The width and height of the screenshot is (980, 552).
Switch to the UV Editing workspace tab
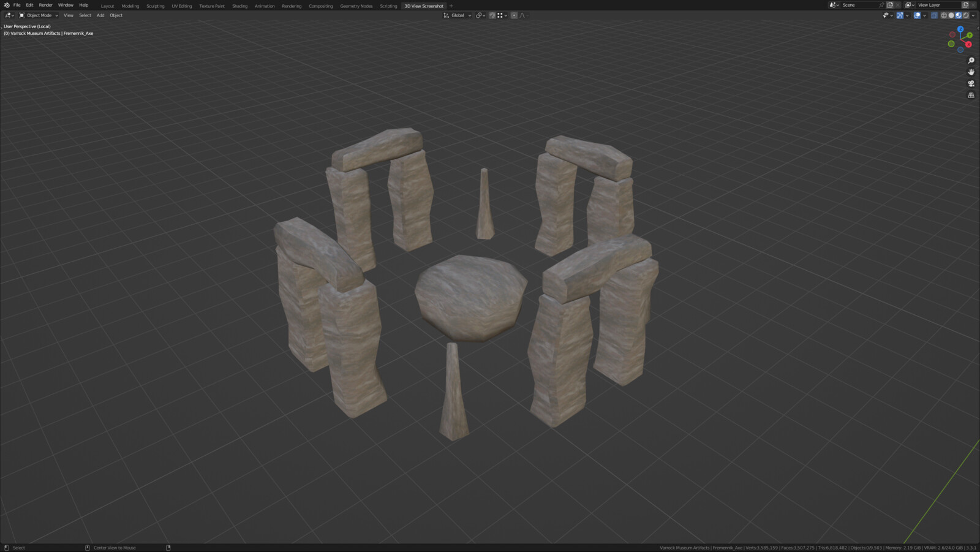point(182,6)
